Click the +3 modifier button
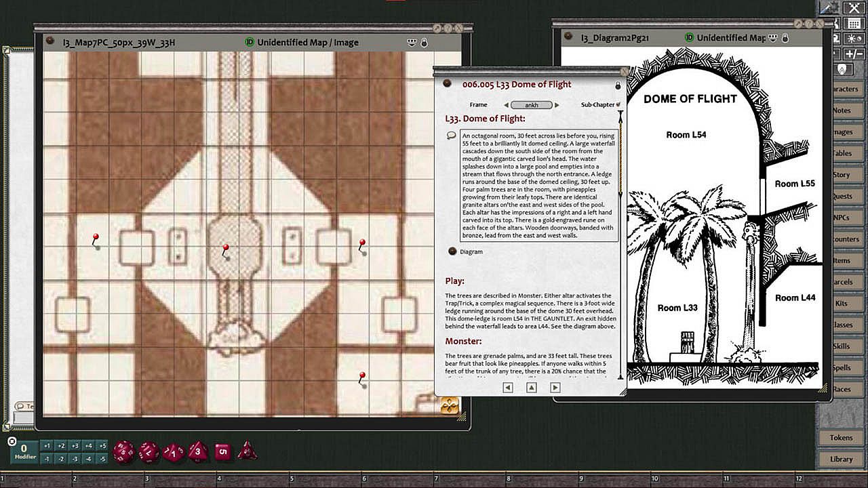The image size is (868, 488). (74, 446)
